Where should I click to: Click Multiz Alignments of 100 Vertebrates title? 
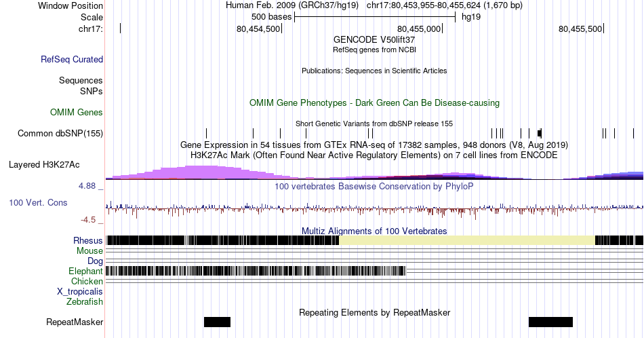[374, 231]
